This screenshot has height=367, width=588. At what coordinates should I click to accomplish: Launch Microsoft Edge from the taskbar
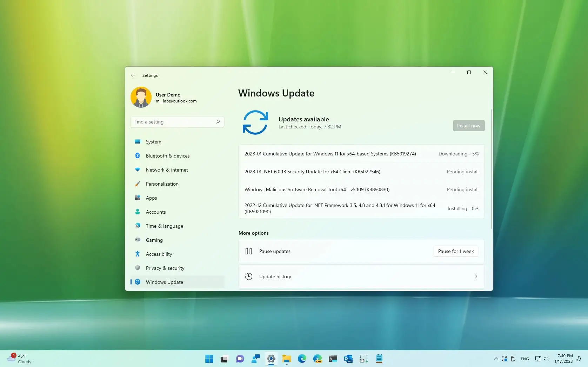[302, 359]
